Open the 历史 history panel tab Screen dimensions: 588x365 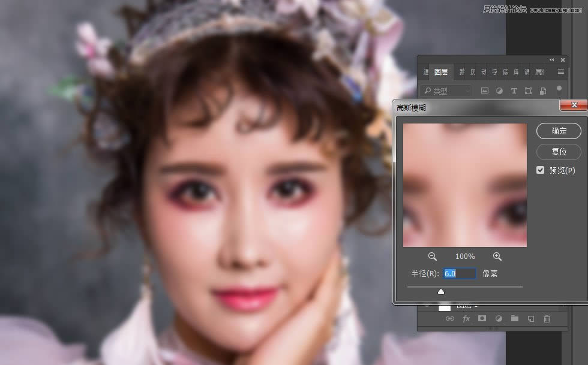pyautogui.click(x=473, y=72)
